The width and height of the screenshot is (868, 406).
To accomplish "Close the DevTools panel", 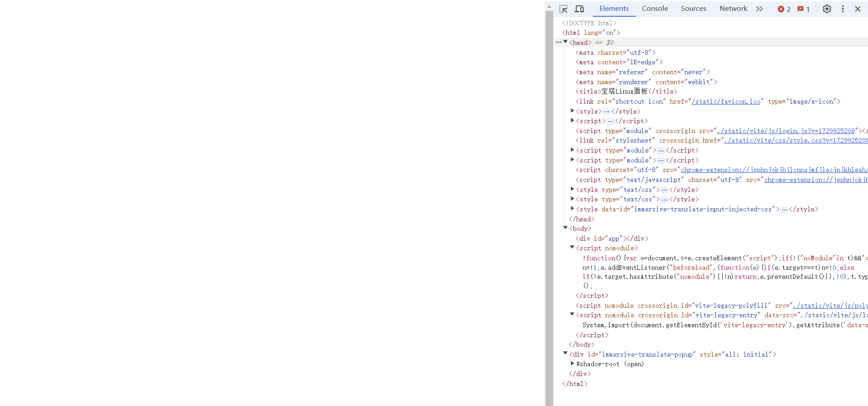I will 858,9.
